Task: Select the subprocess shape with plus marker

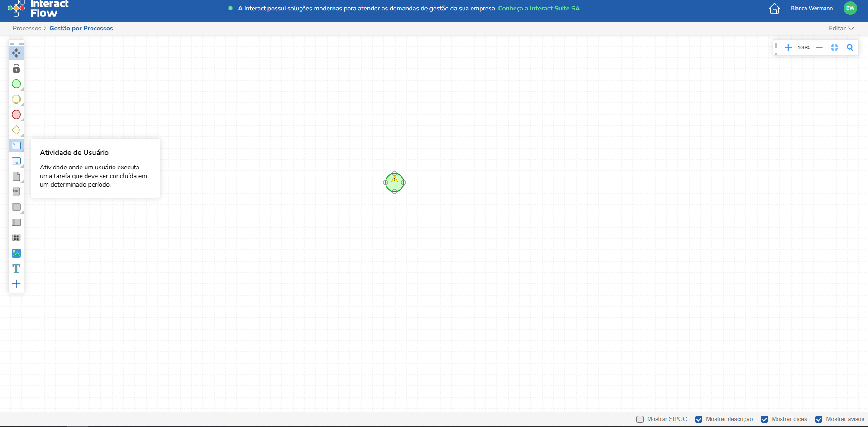Action: coord(16,161)
